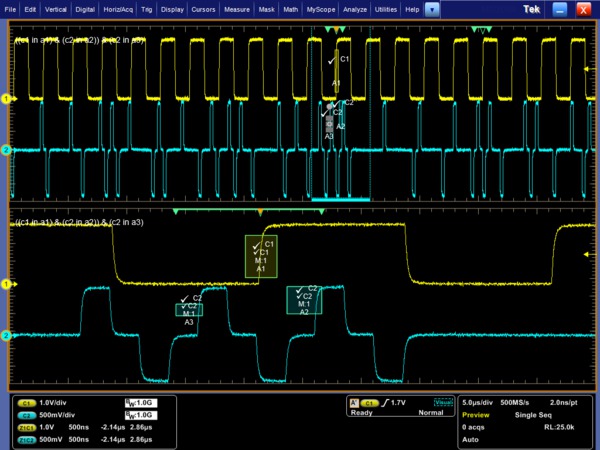Image resolution: width=600 pixels, height=450 pixels.
Task: Toggle the C2 checkmark in area A3 box
Action: tap(184, 298)
